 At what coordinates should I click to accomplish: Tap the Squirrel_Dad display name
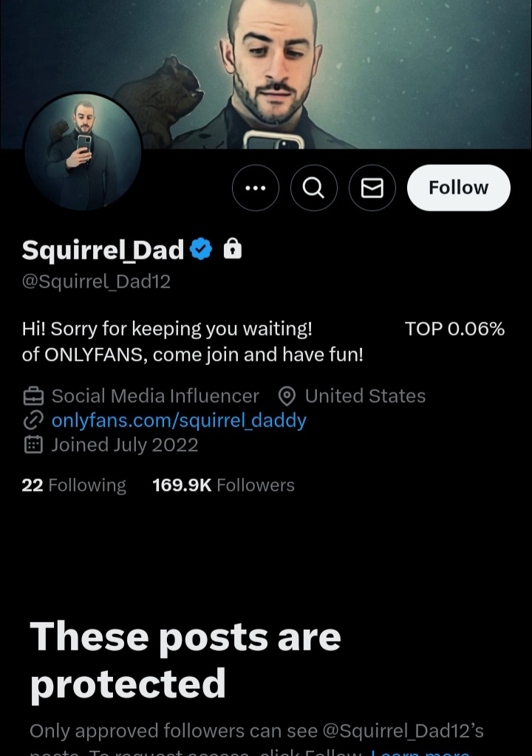[x=103, y=251]
